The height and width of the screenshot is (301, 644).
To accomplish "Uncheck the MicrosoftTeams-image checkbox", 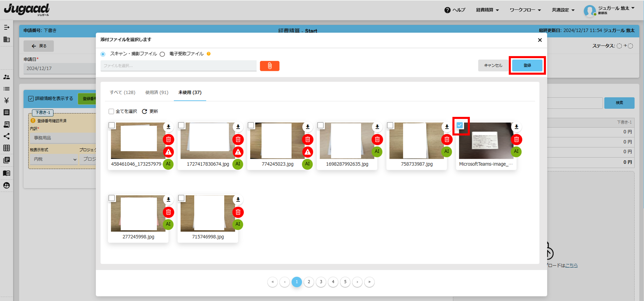I will click(x=459, y=125).
